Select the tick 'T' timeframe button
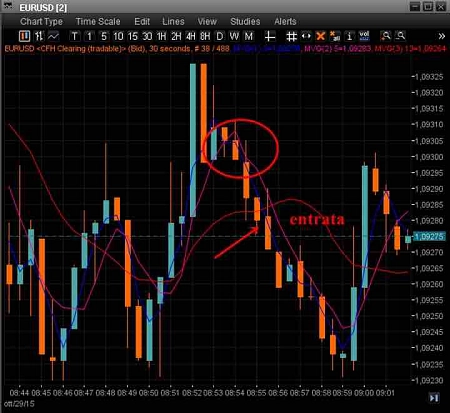 pyautogui.click(x=75, y=36)
